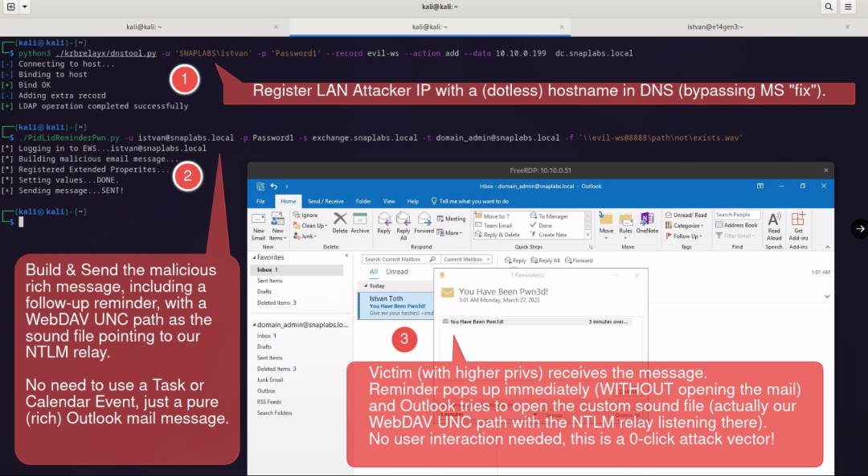Viewport: 868px width, 476px height.
Task: Click Reply All in the reading pane header
Action: tap(546, 260)
